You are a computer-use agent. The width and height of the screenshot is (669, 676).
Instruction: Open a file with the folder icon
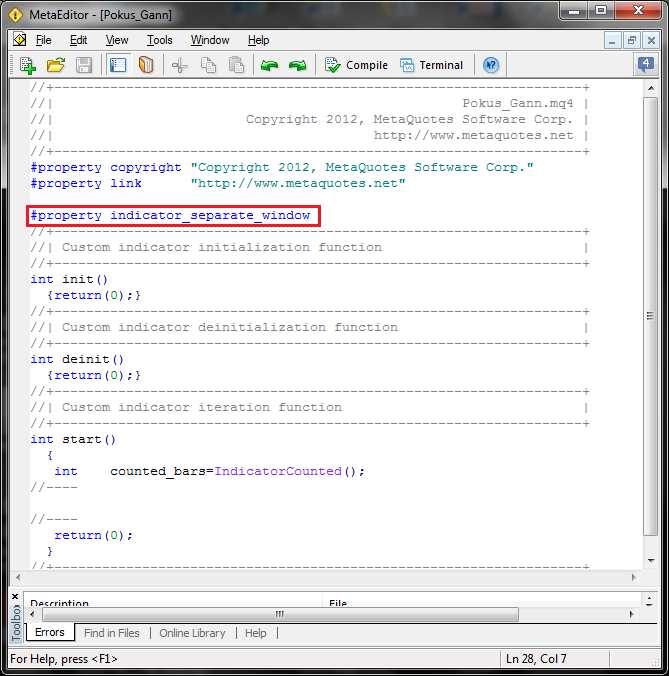[56, 66]
